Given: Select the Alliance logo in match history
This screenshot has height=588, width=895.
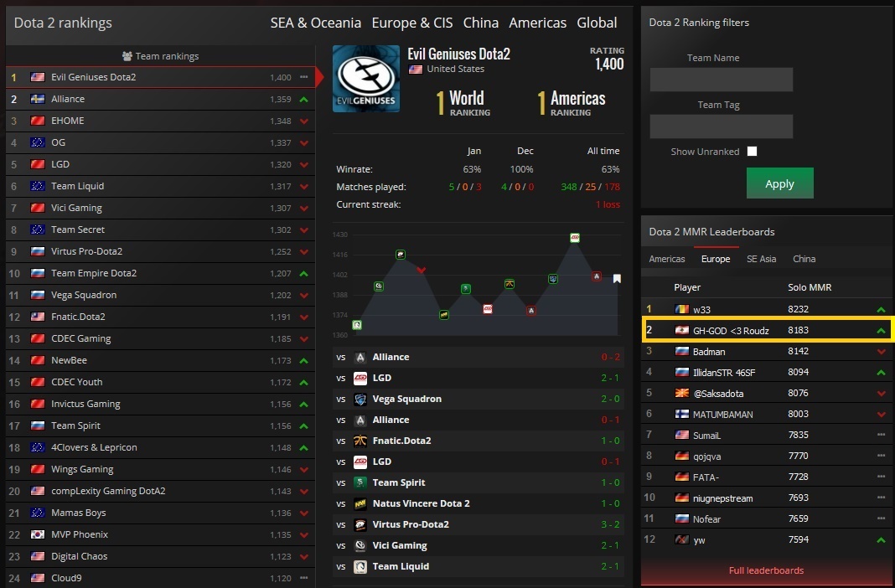Looking at the screenshot, I should [360, 356].
